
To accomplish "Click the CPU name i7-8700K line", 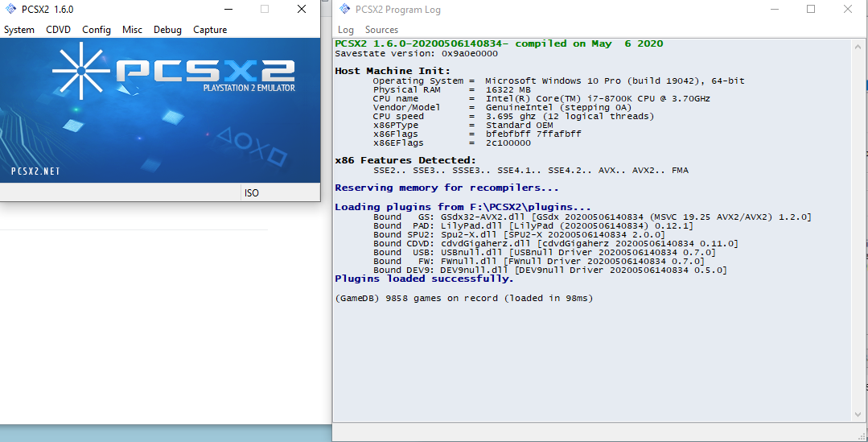I will (541, 98).
